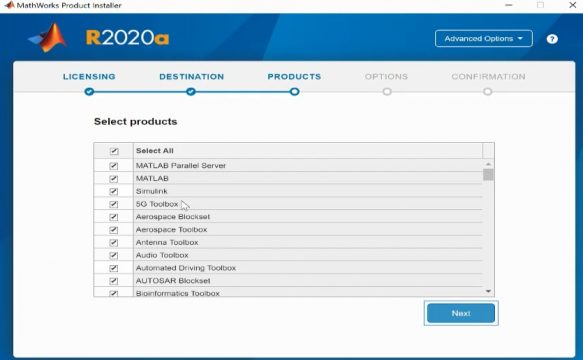Image resolution: width=583 pixels, height=360 pixels.
Task: Click the help question mark icon
Action: click(x=552, y=39)
